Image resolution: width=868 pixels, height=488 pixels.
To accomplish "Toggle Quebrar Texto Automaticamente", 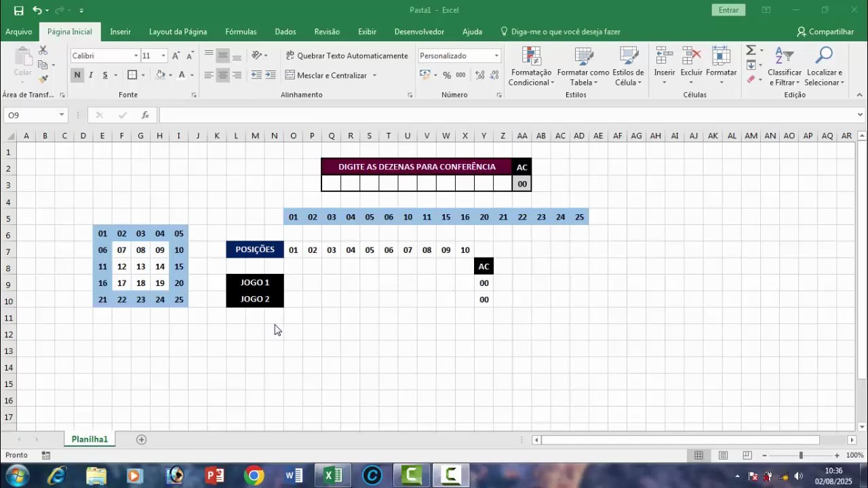I will [347, 56].
